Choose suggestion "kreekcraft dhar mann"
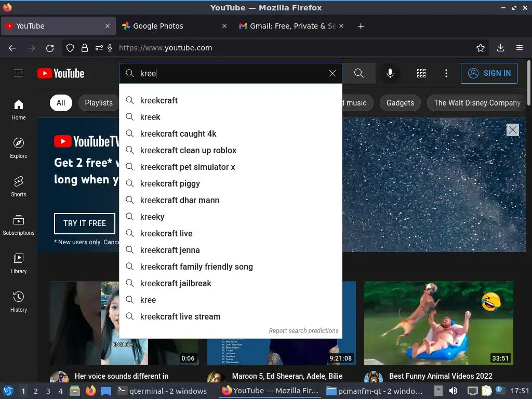The width and height of the screenshot is (532, 399). click(x=231, y=200)
